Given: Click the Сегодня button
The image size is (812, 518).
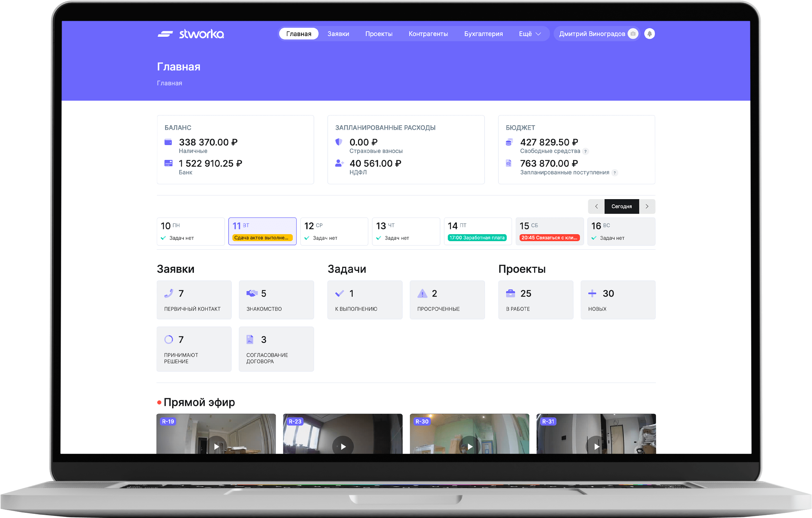Looking at the screenshot, I should click(621, 206).
